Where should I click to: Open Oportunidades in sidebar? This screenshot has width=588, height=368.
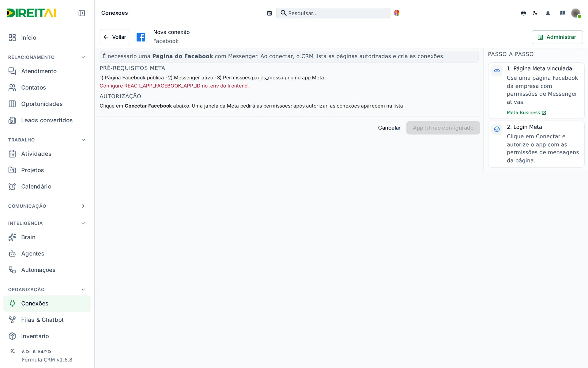click(x=47, y=104)
